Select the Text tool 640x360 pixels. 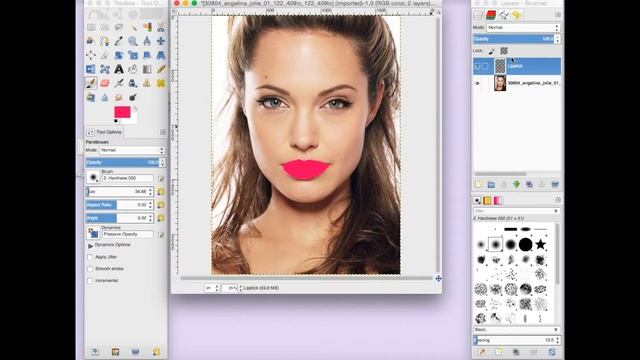click(x=119, y=69)
